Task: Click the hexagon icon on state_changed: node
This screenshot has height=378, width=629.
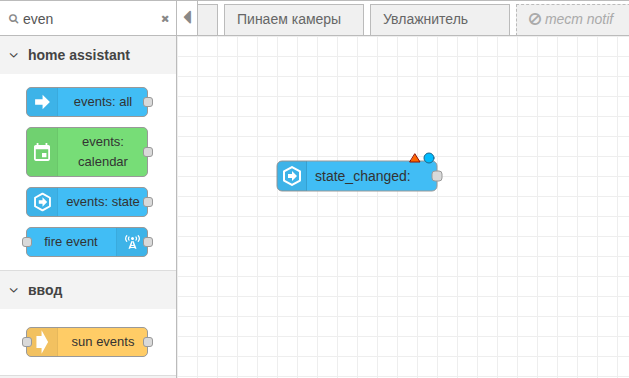Action: pyautogui.click(x=292, y=176)
